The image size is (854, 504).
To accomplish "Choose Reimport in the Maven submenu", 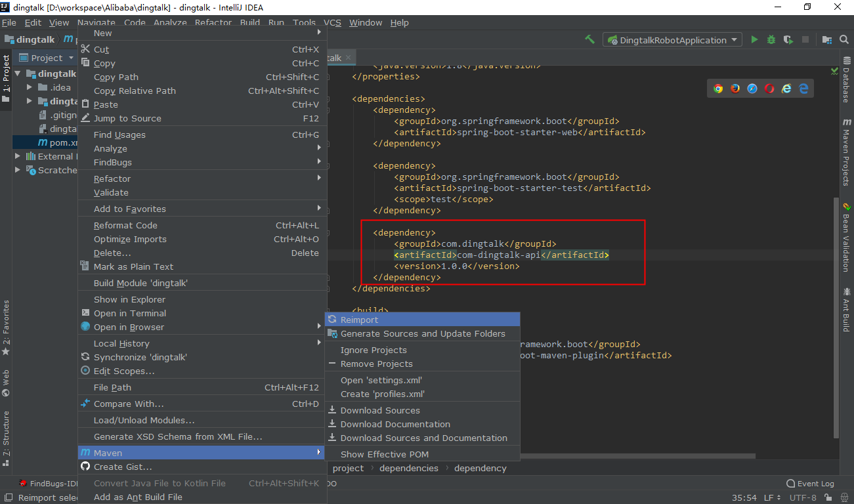I will [x=423, y=320].
